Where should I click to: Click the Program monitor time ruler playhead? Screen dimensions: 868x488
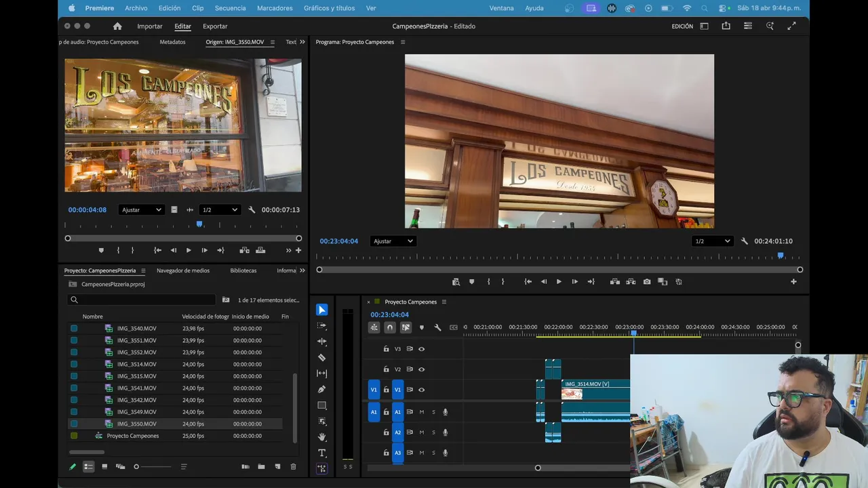(781, 256)
